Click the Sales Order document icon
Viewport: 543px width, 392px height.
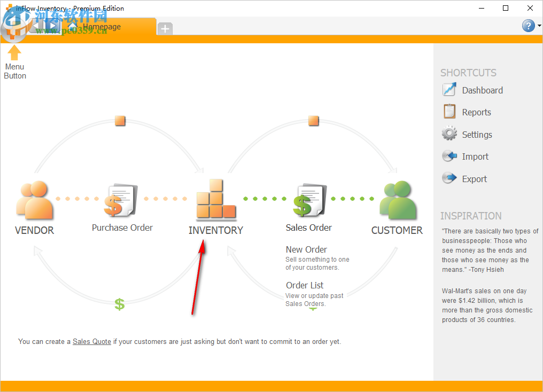pyautogui.click(x=309, y=200)
